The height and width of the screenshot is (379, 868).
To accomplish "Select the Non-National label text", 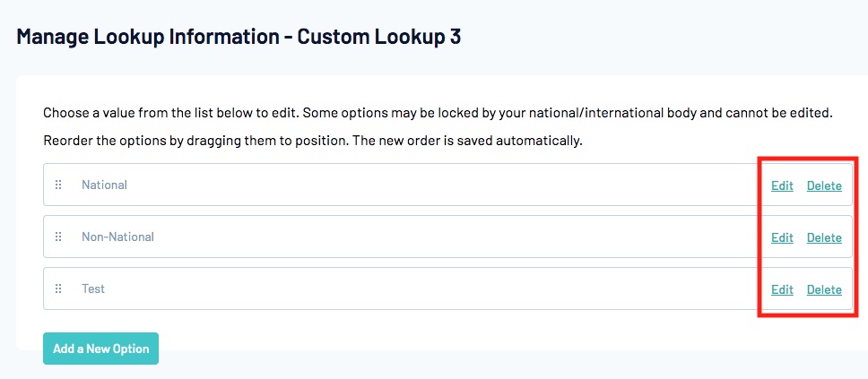I will coord(117,237).
